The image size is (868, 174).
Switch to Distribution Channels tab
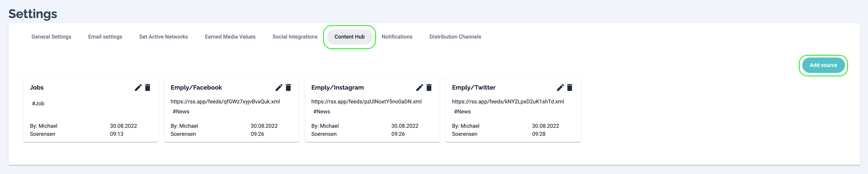click(455, 37)
